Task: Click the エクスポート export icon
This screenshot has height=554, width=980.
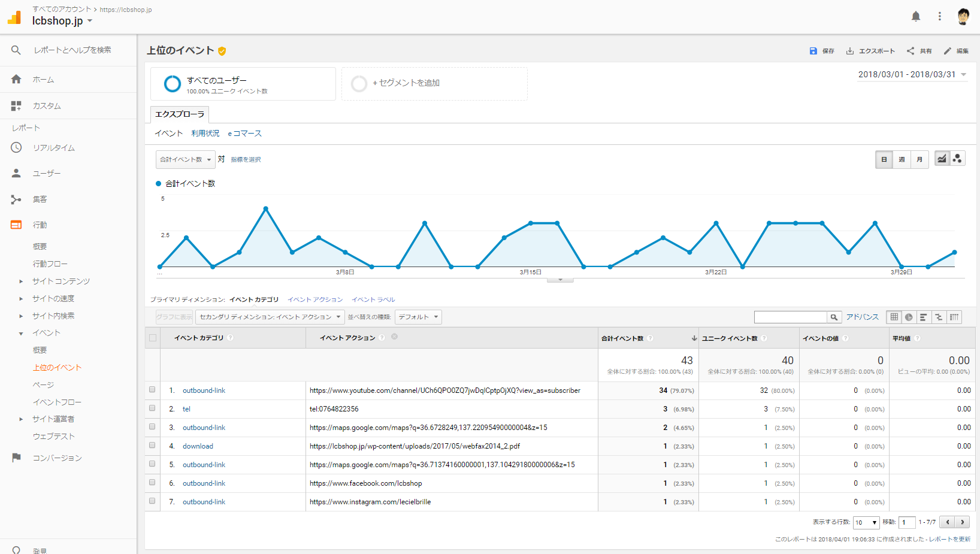Action: pyautogui.click(x=849, y=51)
